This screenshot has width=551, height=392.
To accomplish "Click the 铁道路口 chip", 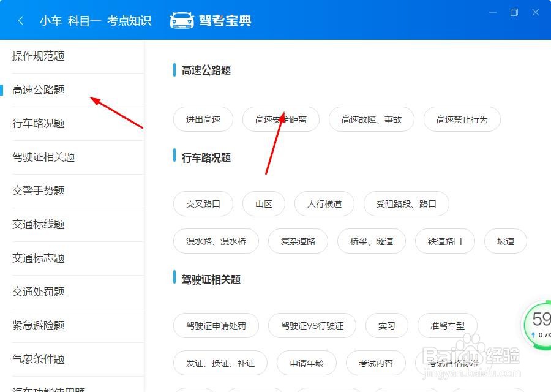I will coord(445,241).
